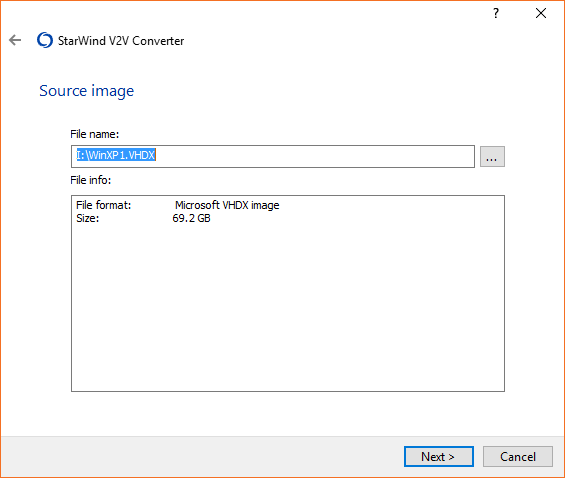Image resolution: width=565 pixels, height=478 pixels.
Task: Open help with the question mark icon
Action: [496, 13]
